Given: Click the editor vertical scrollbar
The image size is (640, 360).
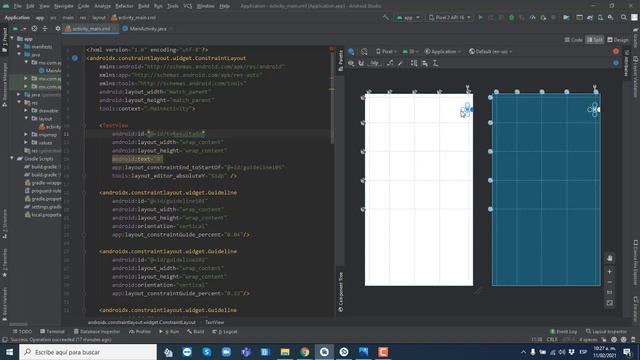Looking at the screenshot, I should click(x=332, y=98).
